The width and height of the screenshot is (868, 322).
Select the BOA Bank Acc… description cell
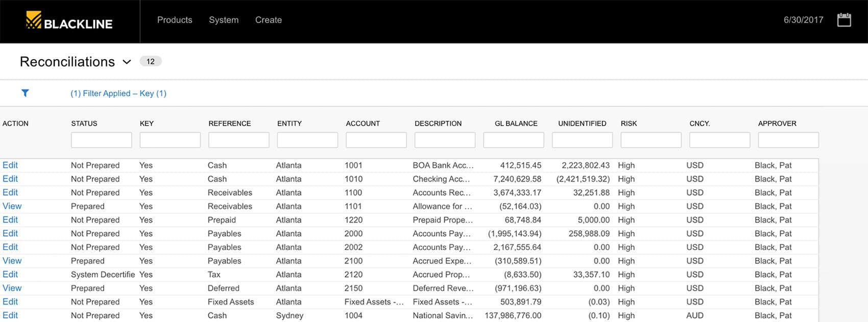click(443, 165)
